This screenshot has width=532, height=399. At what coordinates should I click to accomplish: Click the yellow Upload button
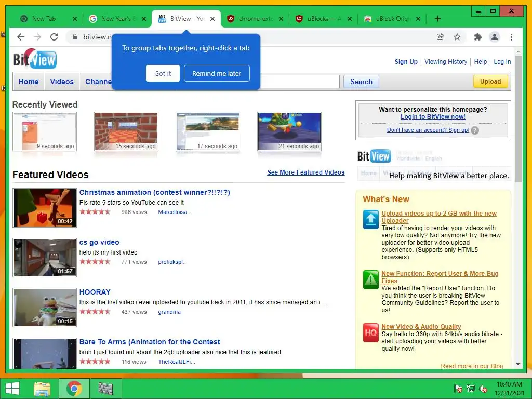[490, 82]
